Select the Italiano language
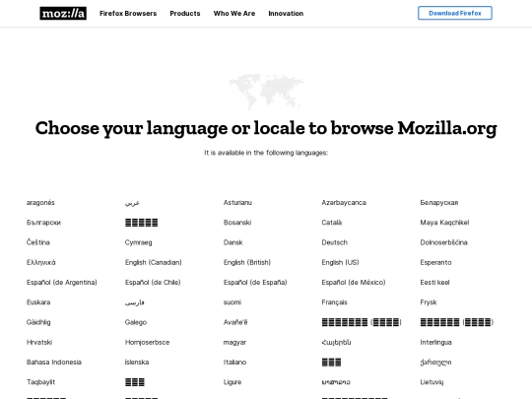Viewport: 532px width, 399px height. click(x=234, y=362)
